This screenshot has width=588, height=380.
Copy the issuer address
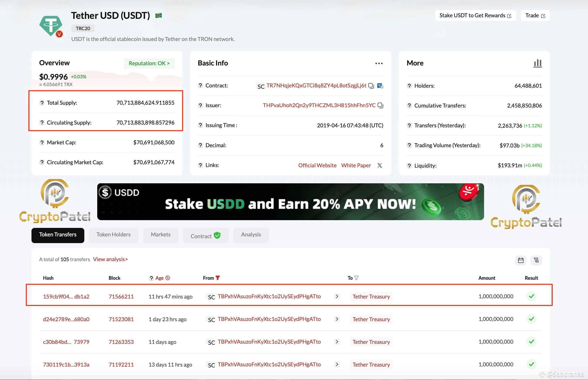click(380, 105)
